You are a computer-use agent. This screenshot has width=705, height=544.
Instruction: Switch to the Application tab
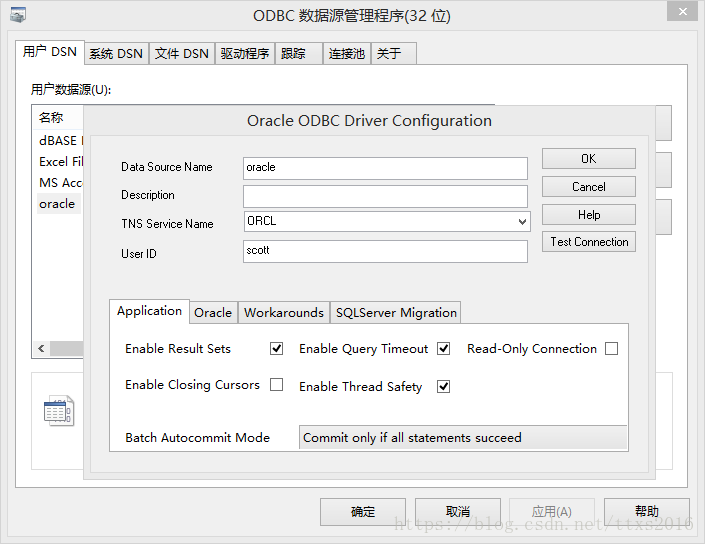pyautogui.click(x=149, y=311)
